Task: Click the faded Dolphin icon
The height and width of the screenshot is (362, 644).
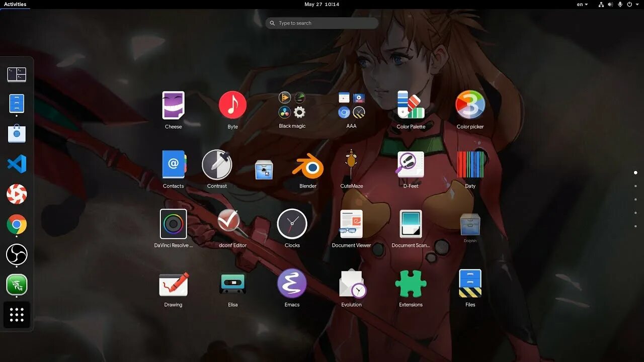Action: click(x=470, y=225)
